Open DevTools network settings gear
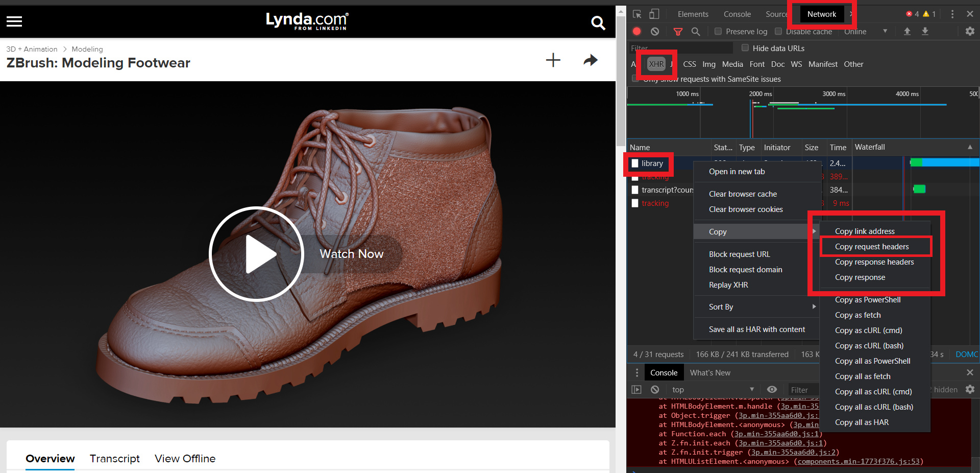Image resolution: width=980 pixels, height=473 pixels. (x=970, y=32)
